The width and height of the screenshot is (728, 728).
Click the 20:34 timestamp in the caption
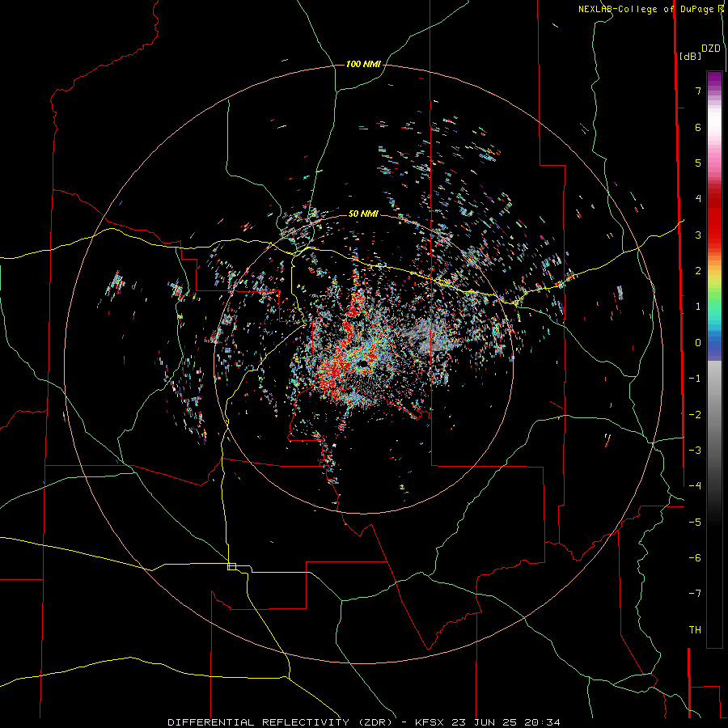click(542, 722)
